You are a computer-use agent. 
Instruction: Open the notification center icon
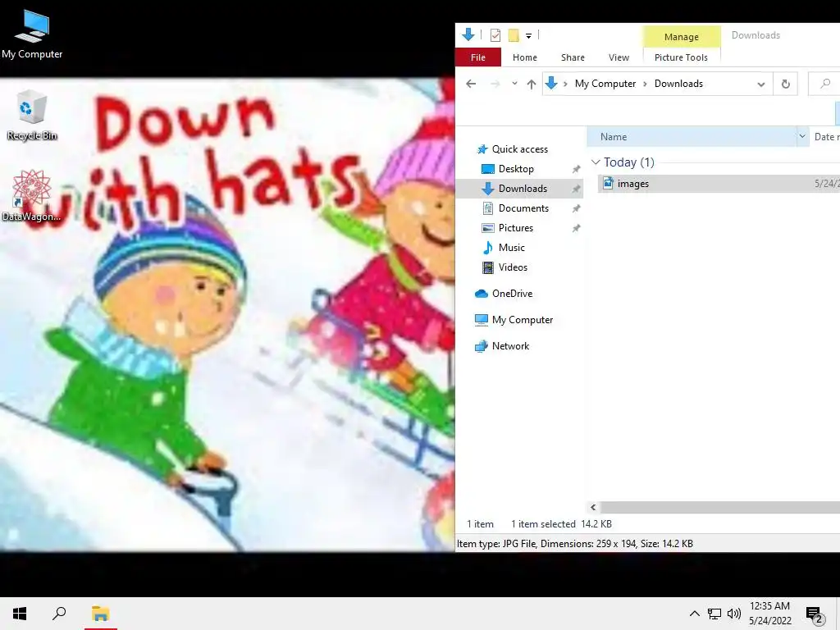(815, 615)
